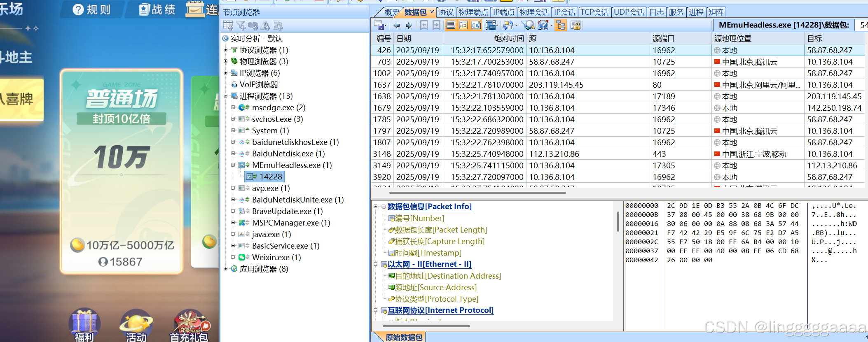Click 数据包长度[Packet Length] field
This screenshot has height=342, width=868.
tap(441, 230)
